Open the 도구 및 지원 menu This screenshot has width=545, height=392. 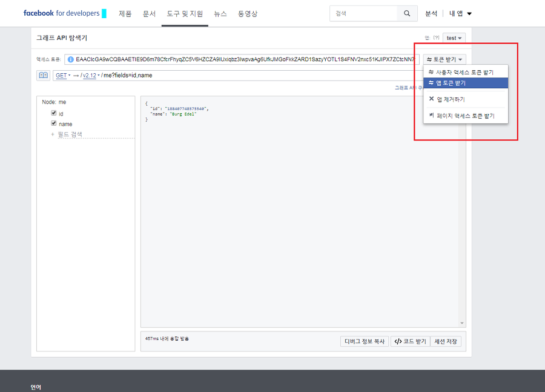pos(185,13)
